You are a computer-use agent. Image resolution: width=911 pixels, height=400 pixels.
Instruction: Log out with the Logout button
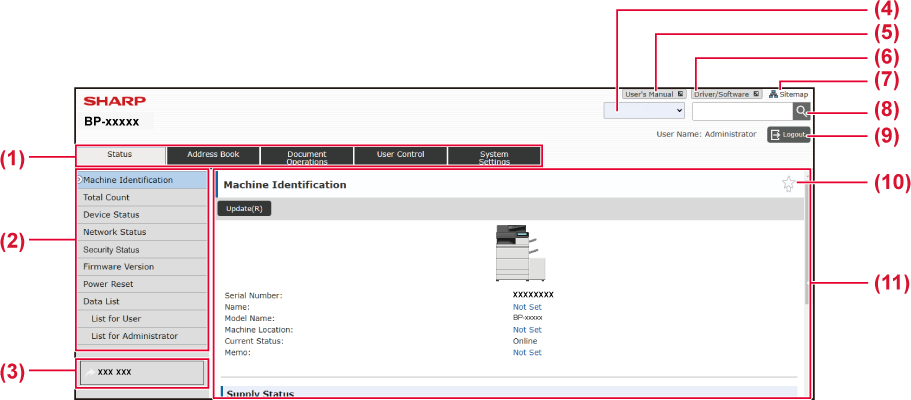coord(788,135)
